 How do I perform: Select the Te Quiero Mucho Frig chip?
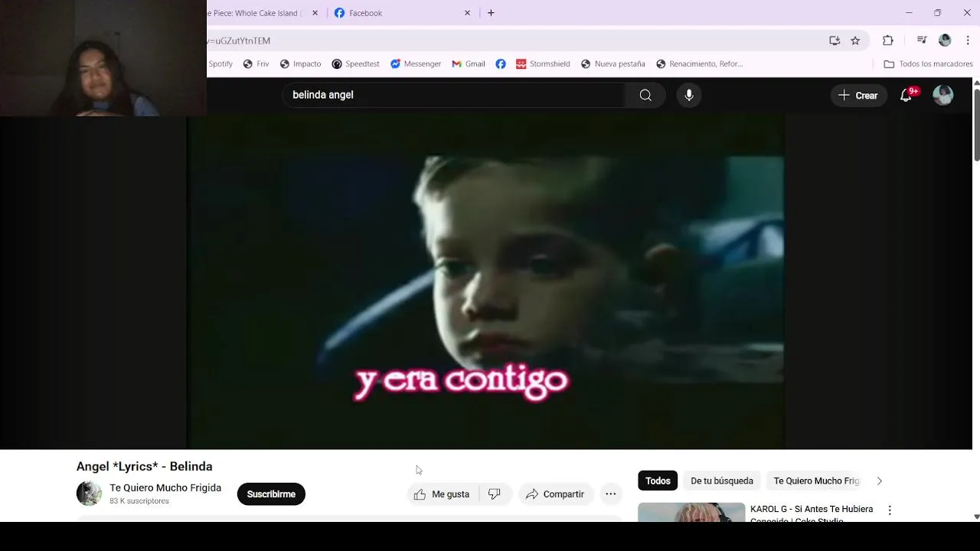coord(816,481)
